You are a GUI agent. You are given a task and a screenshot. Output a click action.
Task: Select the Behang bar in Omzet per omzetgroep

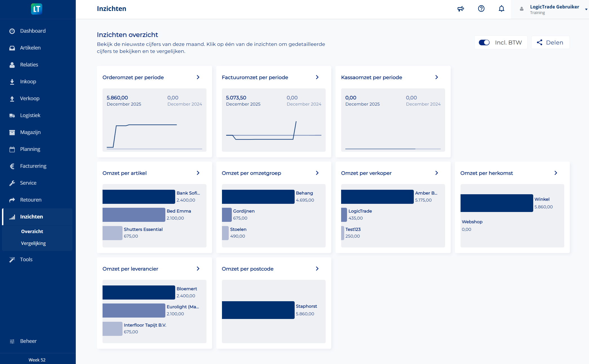(258, 196)
